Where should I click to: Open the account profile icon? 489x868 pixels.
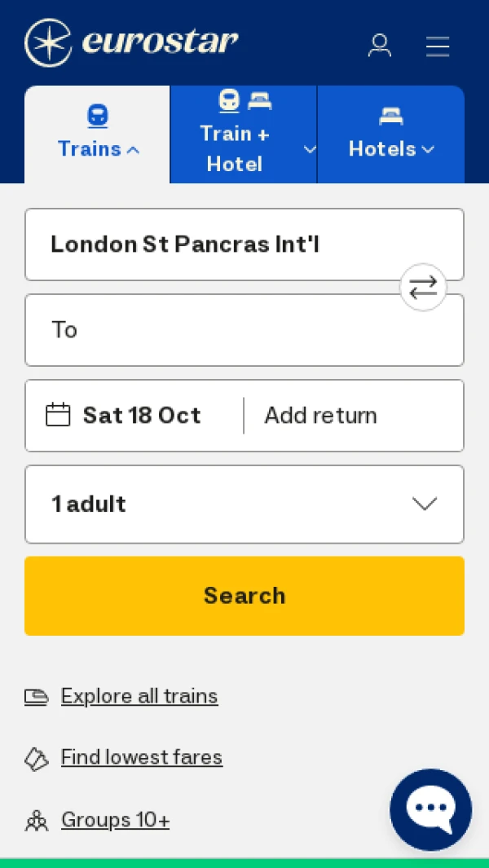(x=380, y=46)
